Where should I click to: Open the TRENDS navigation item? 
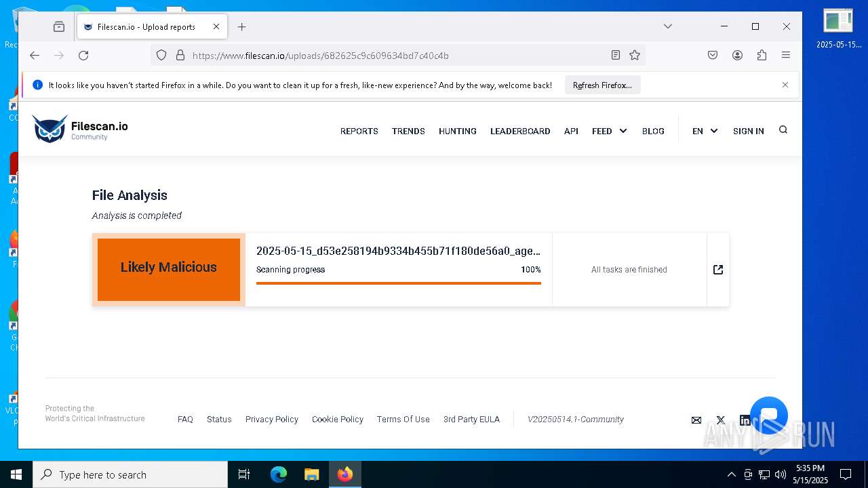click(408, 131)
